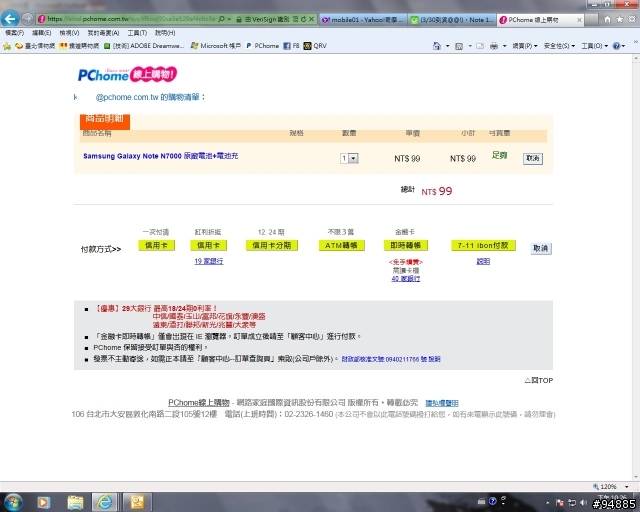The height and width of the screenshot is (512, 640).
Task: Open the 說明(H) menu
Action: [x=165, y=33]
